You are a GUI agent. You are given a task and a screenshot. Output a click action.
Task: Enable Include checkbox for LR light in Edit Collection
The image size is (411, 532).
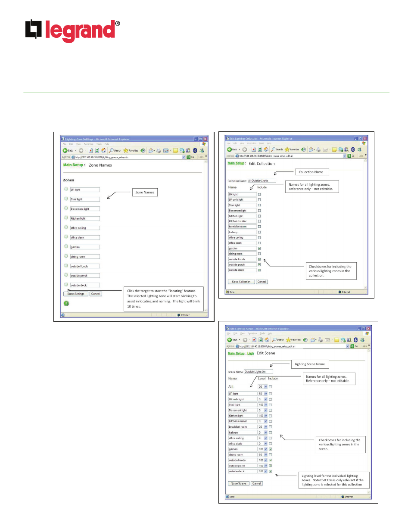click(259, 194)
